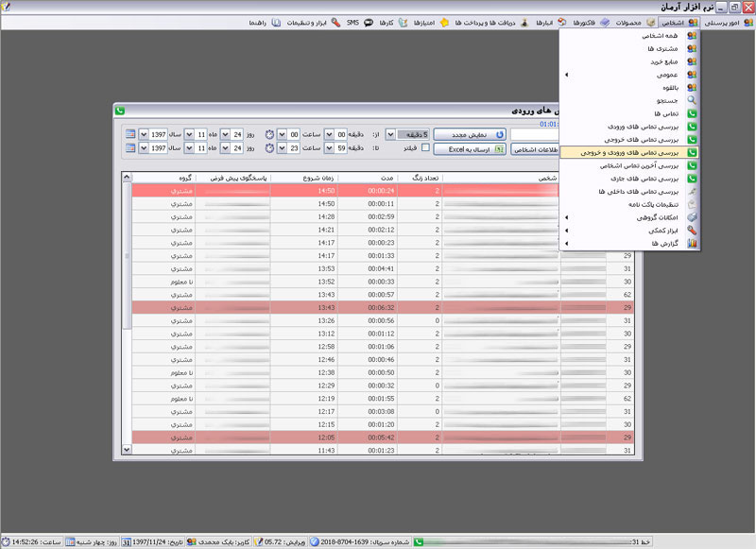Click the scroll down arrow of the call list
This screenshot has width=756, height=549.
127,449
